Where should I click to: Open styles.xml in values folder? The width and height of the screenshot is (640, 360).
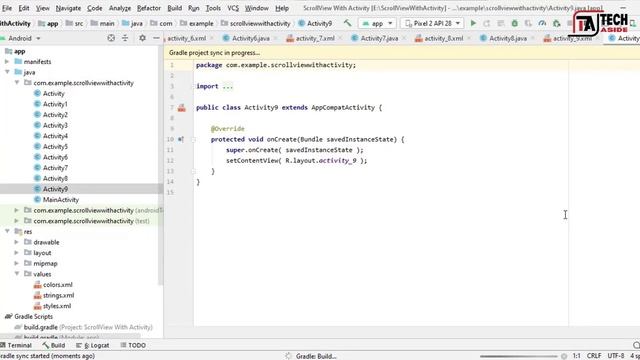57,306
